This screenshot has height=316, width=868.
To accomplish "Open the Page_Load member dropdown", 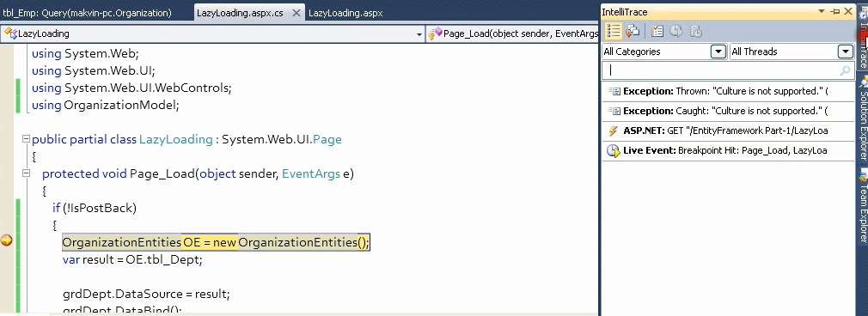I will 512,33.
